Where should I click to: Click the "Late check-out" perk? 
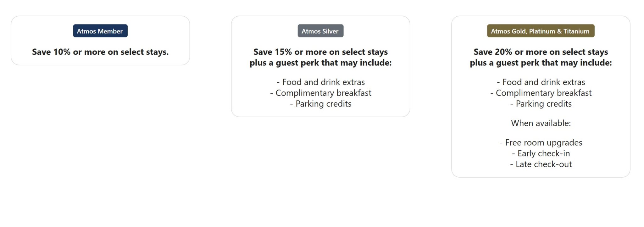[x=541, y=164]
